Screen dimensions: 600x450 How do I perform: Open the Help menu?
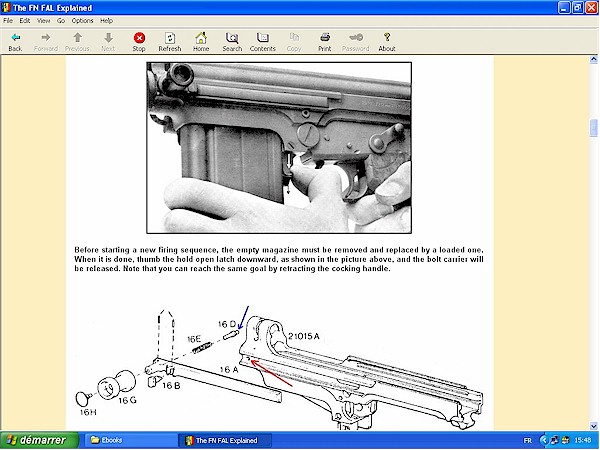click(106, 21)
